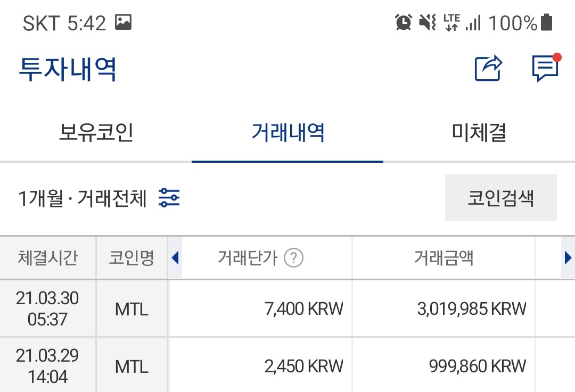The width and height of the screenshot is (575, 392).
Task: Tap the 투자내역 page title
Action: [68, 69]
